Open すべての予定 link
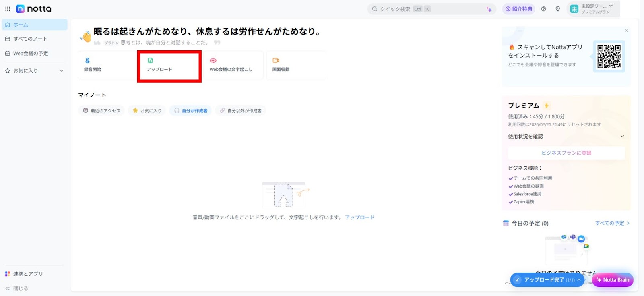 click(612, 223)
